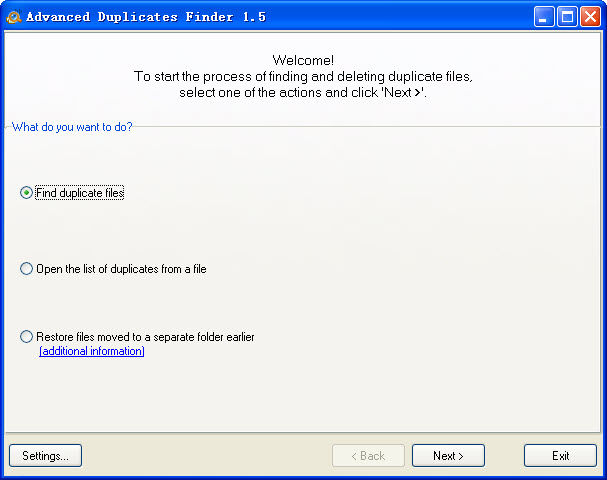
Task: Select 'Restore files moved to a separate folder' radio
Action: (26, 337)
